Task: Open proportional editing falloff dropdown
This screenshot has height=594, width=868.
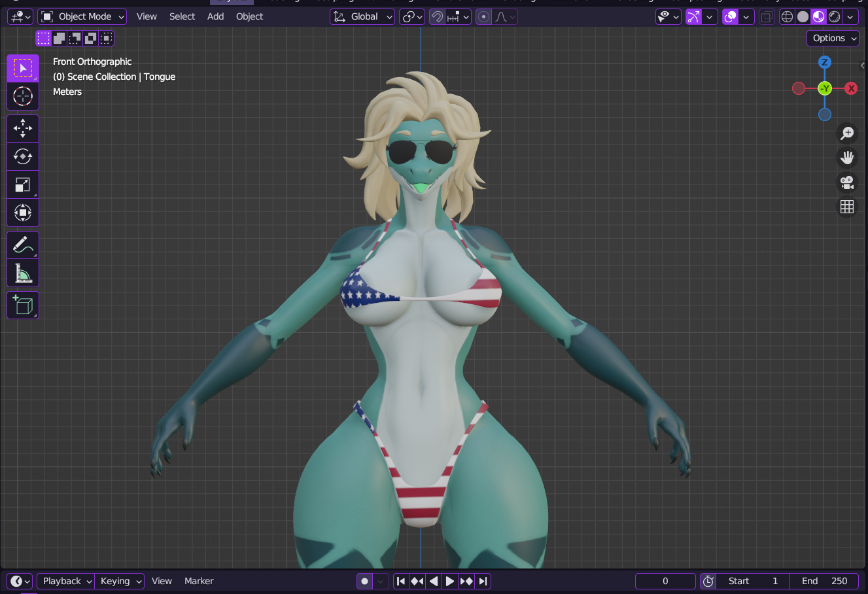Action: click(504, 17)
